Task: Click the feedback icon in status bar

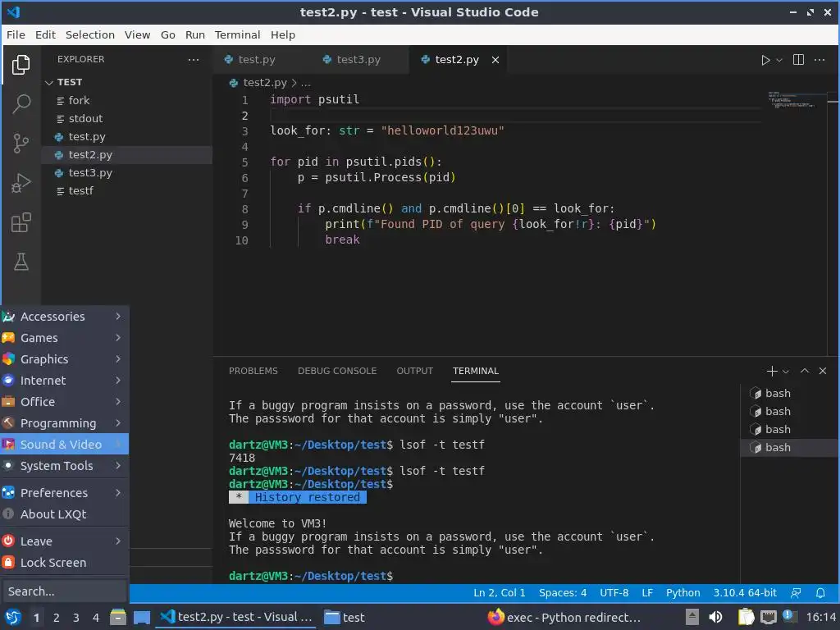Action: [796, 593]
